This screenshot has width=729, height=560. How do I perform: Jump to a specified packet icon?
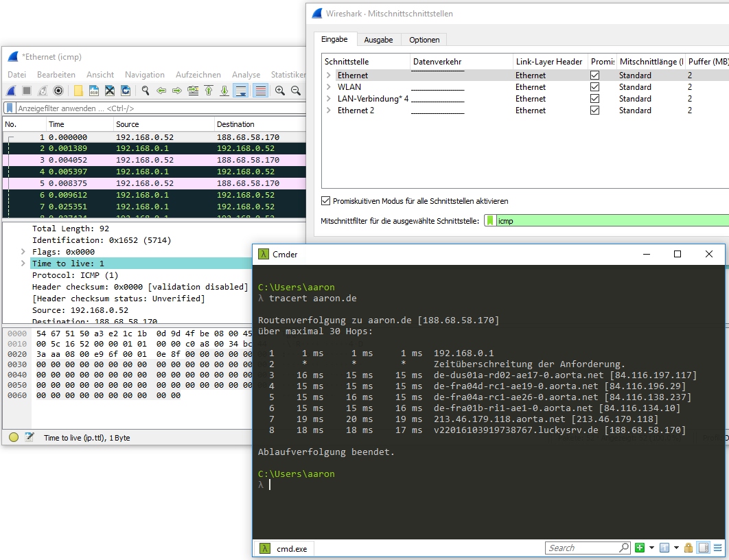[193, 91]
